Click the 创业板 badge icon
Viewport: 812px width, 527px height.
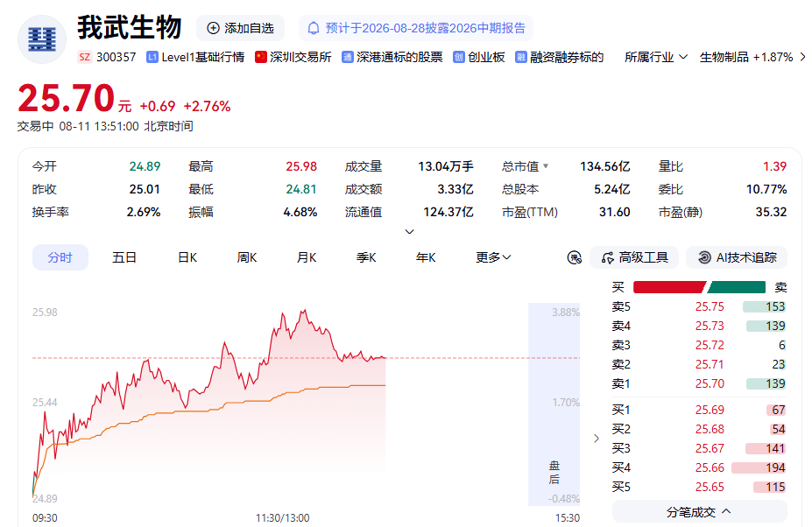coord(458,57)
